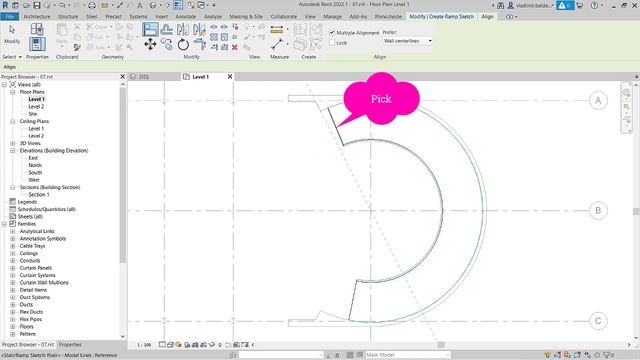The height and width of the screenshot is (360, 640).
Task: Open the Collaborate ribbon tab
Action: pyautogui.click(x=284, y=16)
